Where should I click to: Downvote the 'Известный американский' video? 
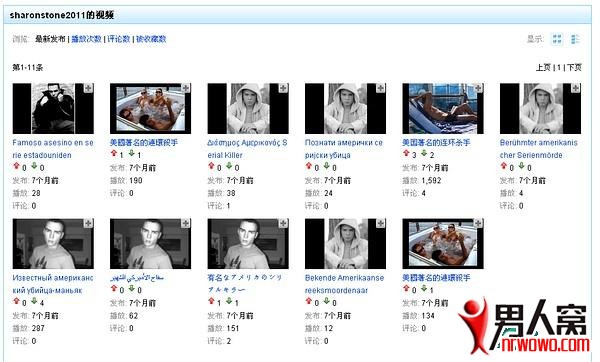34,301
